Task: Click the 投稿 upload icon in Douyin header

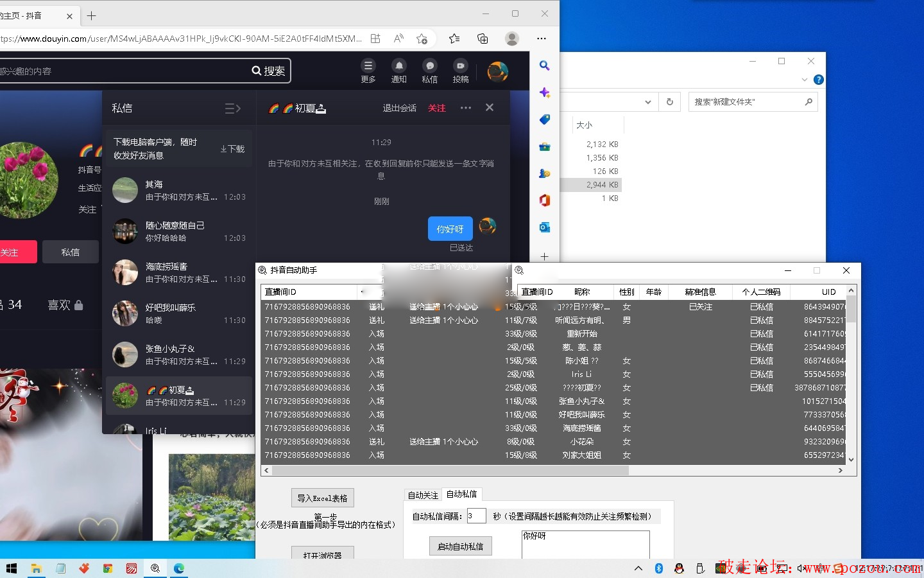Action: tap(461, 71)
